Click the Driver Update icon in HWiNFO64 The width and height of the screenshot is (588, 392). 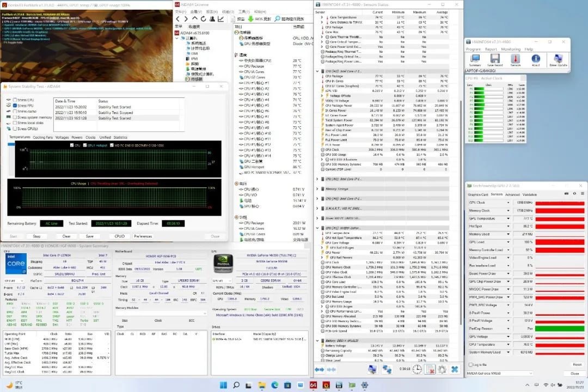(558, 59)
